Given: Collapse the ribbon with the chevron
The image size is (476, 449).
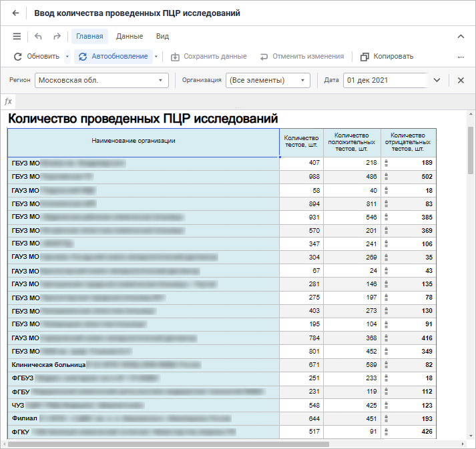Looking at the screenshot, I should 461,37.
